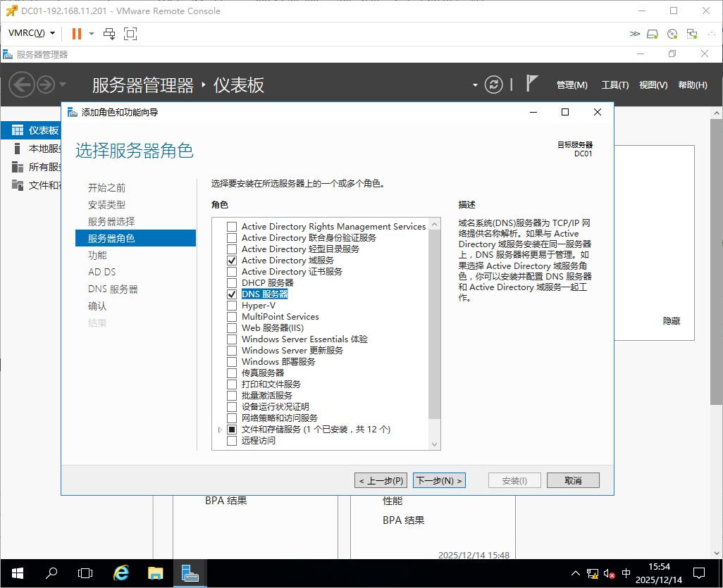Check Active Directory 轻型目录服务
The height and width of the screenshot is (588, 723).
pyautogui.click(x=232, y=249)
